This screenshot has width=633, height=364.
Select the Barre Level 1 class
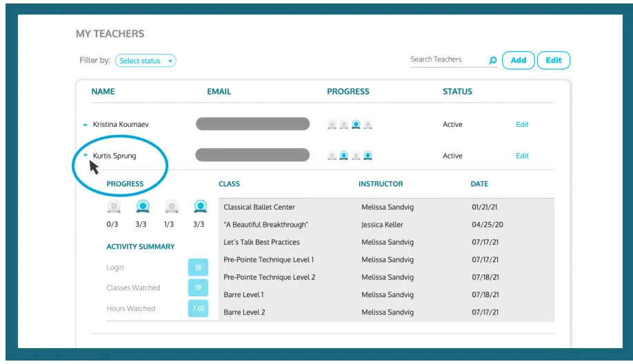click(243, 294)
